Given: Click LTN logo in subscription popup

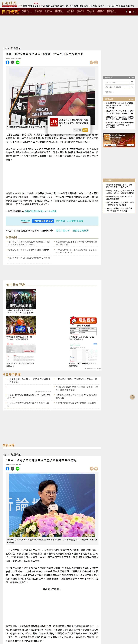Looking at the screenshot, I should coord(54,122).
